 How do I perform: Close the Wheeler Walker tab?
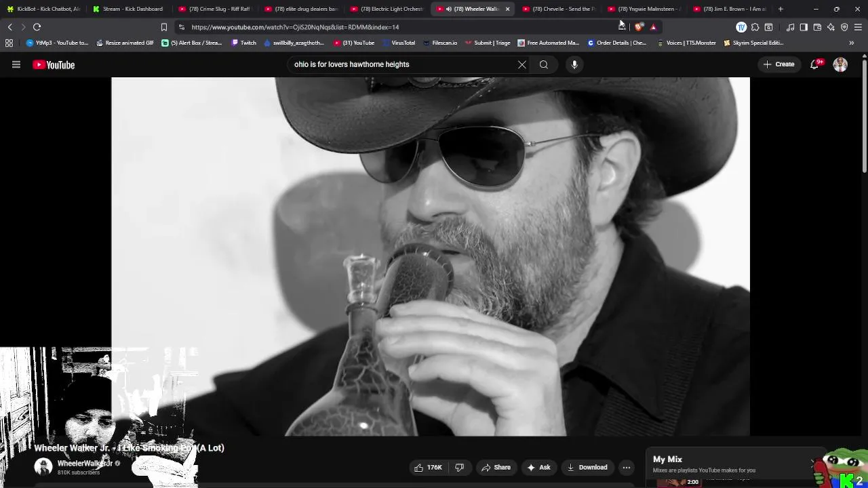(x=507, y=9)
